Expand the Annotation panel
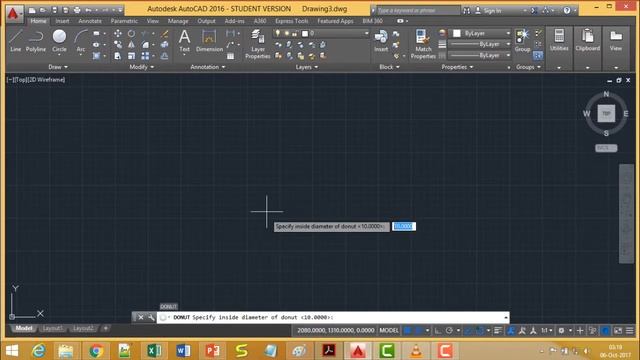Viewport: 640px width, 360px height. 208,67
